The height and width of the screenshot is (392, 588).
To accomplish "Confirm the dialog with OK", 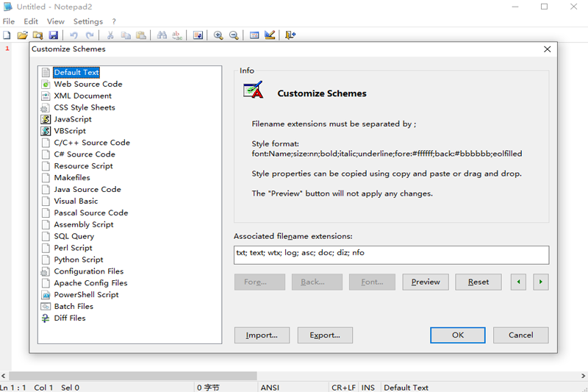I will [458, 335].
